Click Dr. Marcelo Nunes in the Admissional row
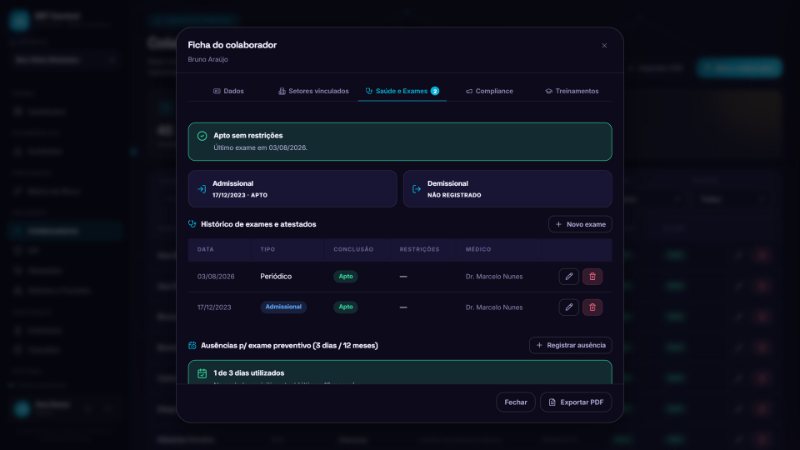Viewport: 800px width, 450px height. click(494, 307)
